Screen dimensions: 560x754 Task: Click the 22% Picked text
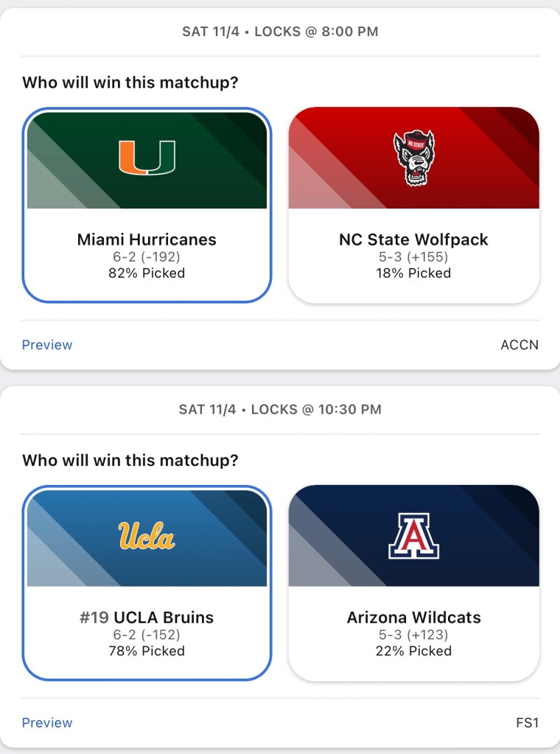click(413, 651)
